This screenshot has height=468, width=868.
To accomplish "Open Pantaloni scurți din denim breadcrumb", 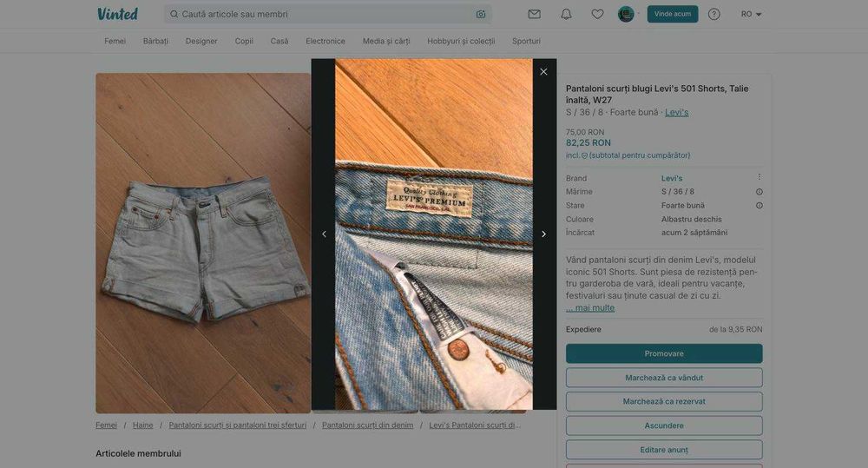I will [x=367, y=425].
